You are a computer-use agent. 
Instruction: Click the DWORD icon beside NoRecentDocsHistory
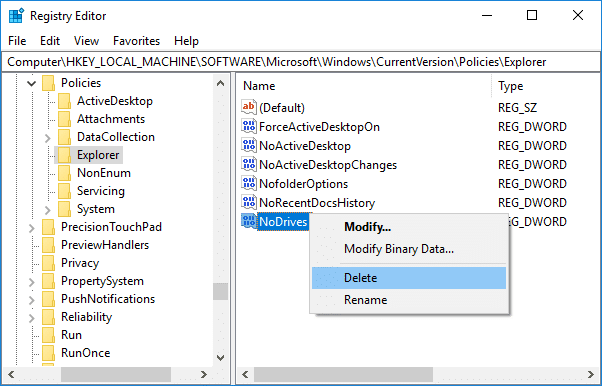pyautogui.click(x=249, y=202)
